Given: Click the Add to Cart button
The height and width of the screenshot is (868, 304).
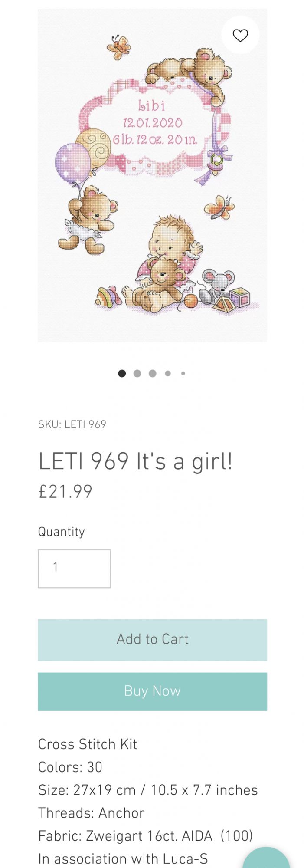Looking at the screenshot, I should click(x=152, y=640).
